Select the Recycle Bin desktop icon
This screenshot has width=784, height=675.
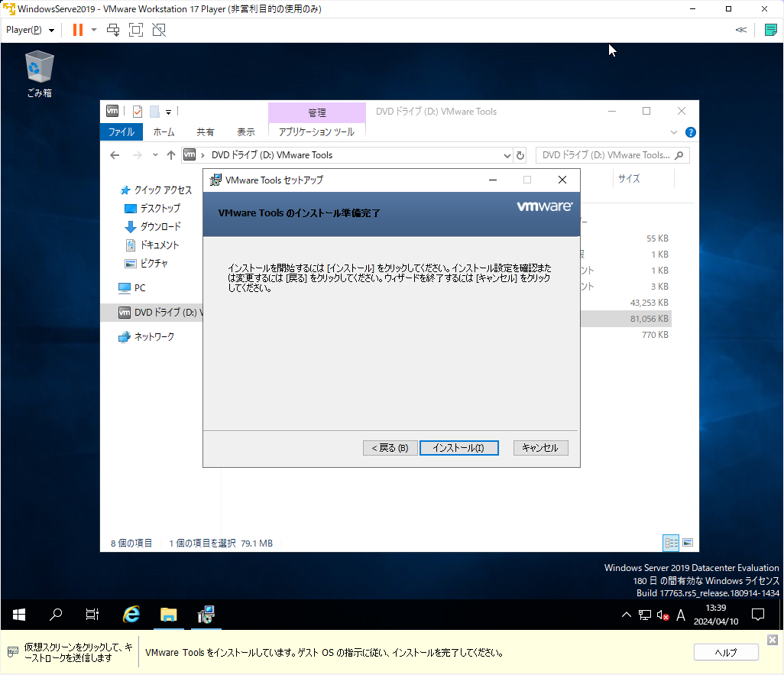[40, 73]
